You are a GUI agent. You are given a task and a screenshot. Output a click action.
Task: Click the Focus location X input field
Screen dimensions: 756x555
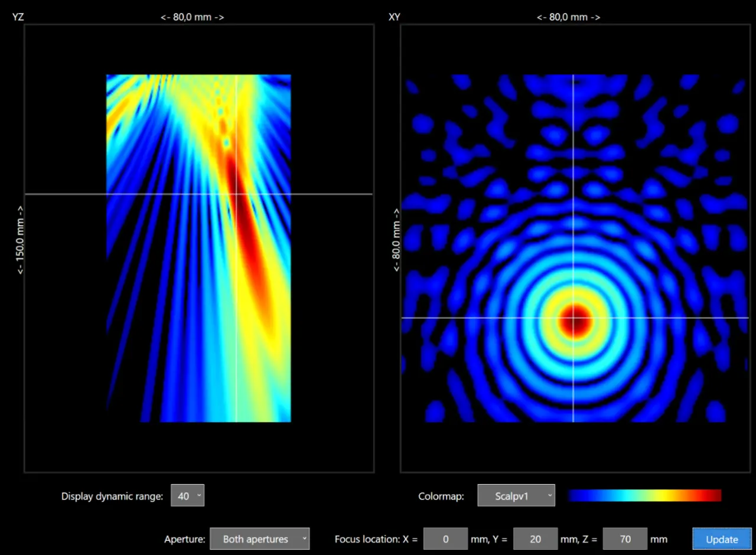click(x=445, y=539)
